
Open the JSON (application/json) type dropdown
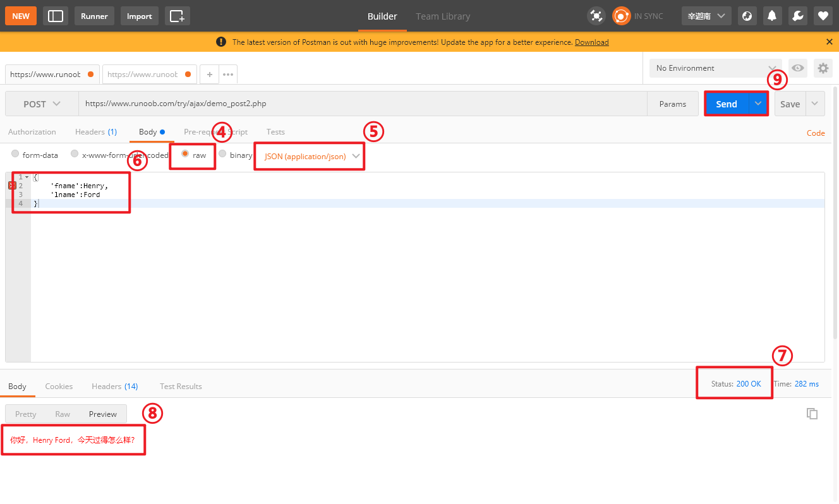(x=311, y=156)
